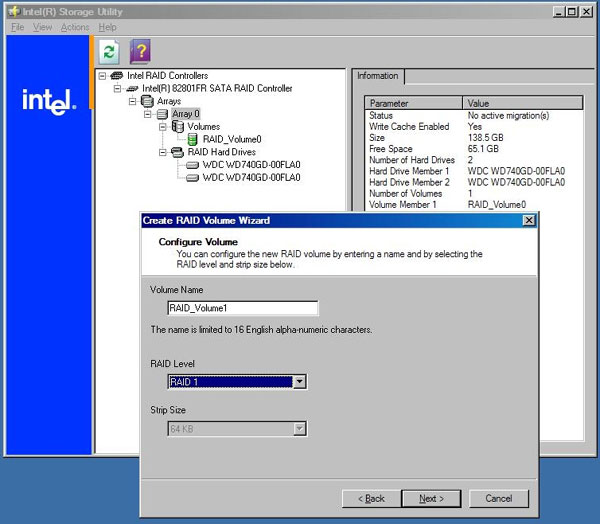
Task: Select the RAID 1 combo box value
Action: pos(230,382)
